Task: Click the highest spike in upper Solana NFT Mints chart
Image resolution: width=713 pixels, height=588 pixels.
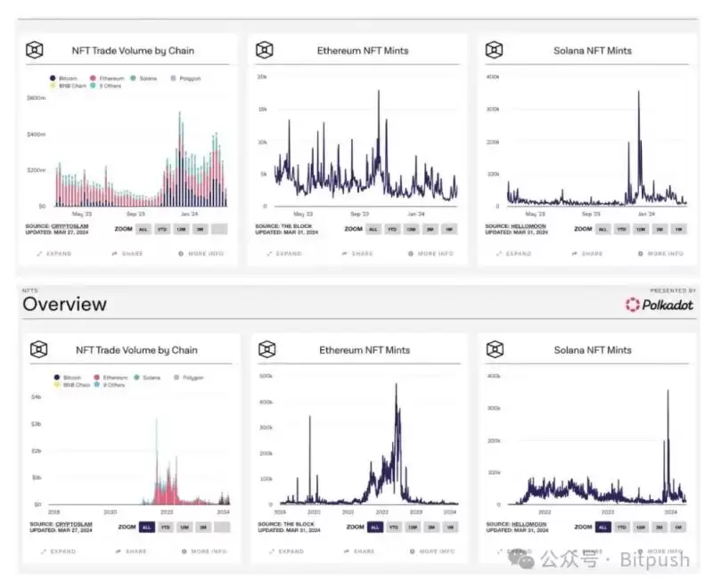Action: click(638, 93)
